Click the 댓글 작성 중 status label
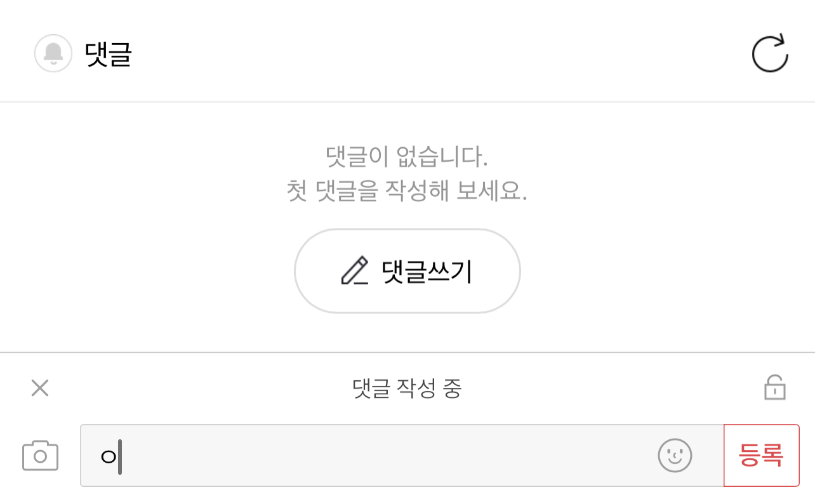The height and width of the screenshot is (504, 815). [x=407, y=388]
